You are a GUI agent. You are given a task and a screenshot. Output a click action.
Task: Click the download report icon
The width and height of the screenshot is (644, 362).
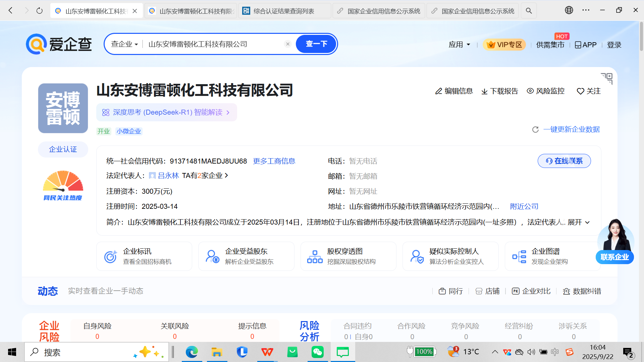click(484, 92)
